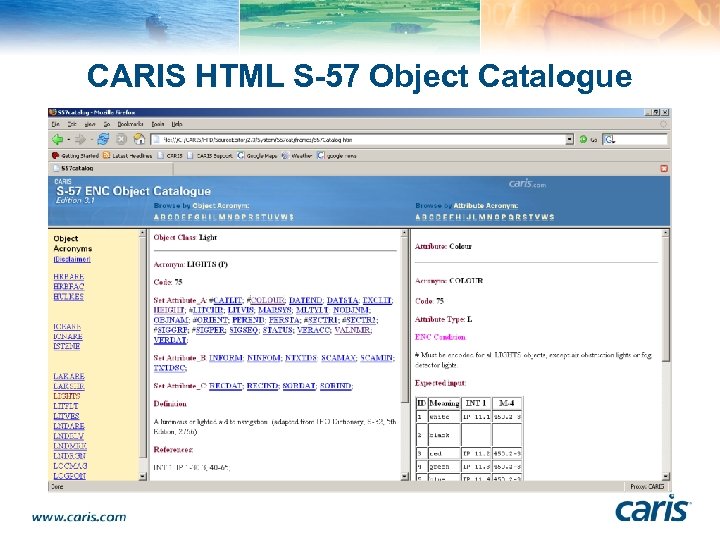720x540 pixels.
Task: Click the greyed Stop loading icon
Action: 121,139
